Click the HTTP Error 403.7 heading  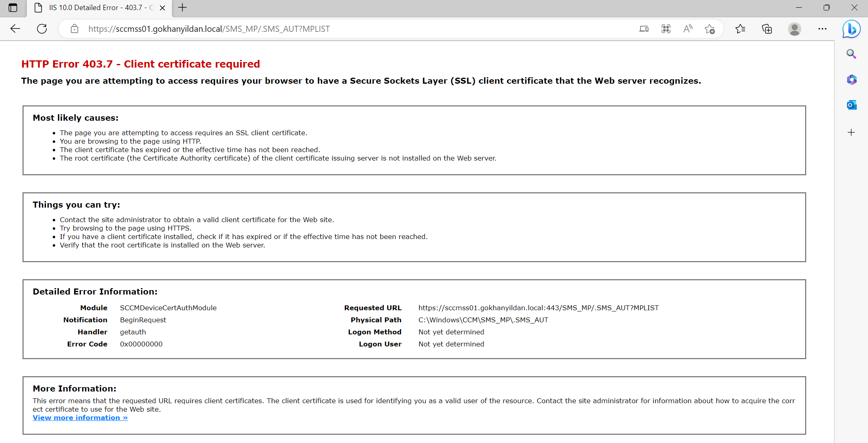tap(141, 64)
